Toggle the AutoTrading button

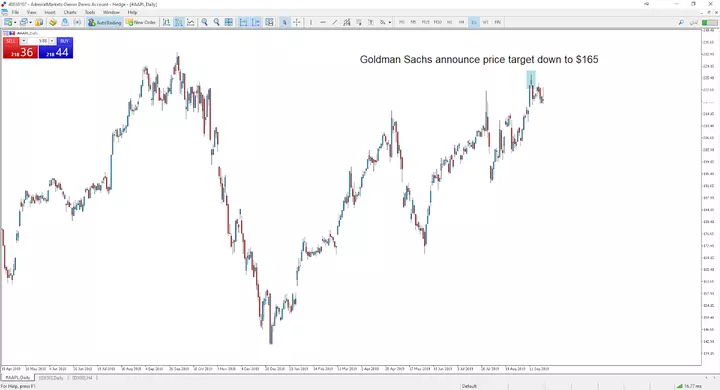pyautogui.click(x=104, y=22)
